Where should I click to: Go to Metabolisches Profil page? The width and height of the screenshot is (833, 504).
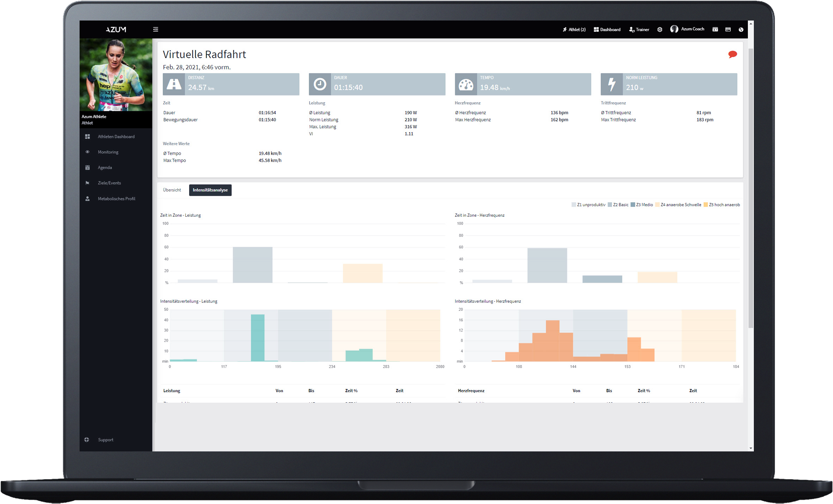[116, 199]
